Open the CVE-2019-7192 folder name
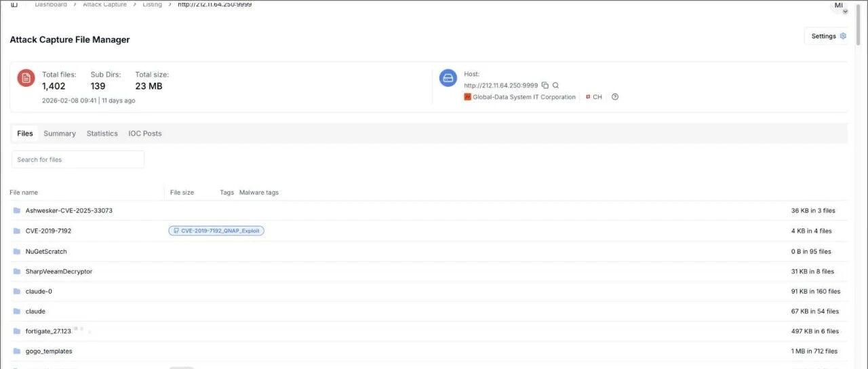The width and height of the screenshot is (868, 369). click(x=48, y=231)
